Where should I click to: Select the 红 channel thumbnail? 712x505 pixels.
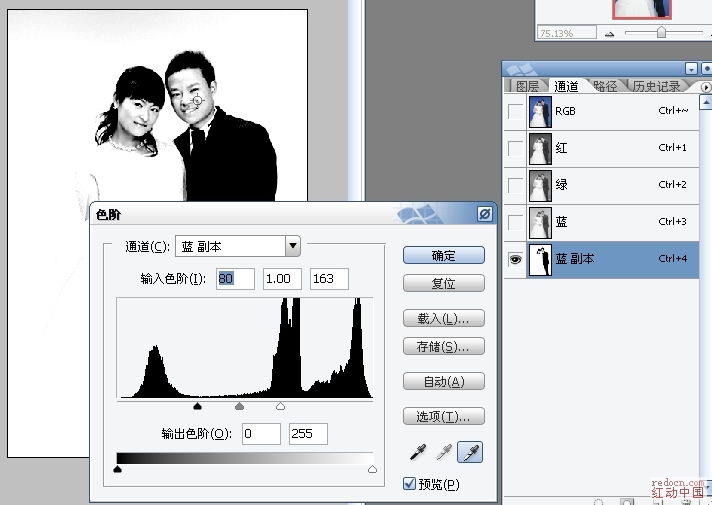click(540, 149)
